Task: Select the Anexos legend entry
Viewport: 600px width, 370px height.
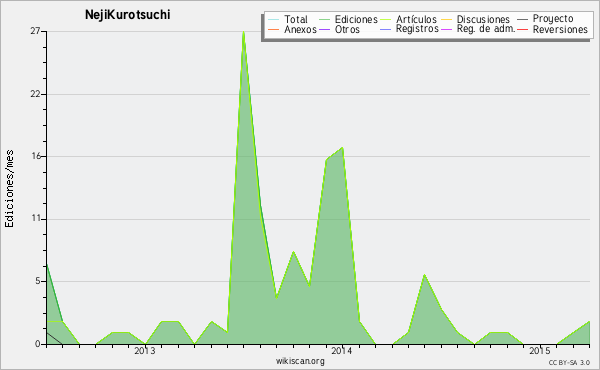Action: (300, 29)
